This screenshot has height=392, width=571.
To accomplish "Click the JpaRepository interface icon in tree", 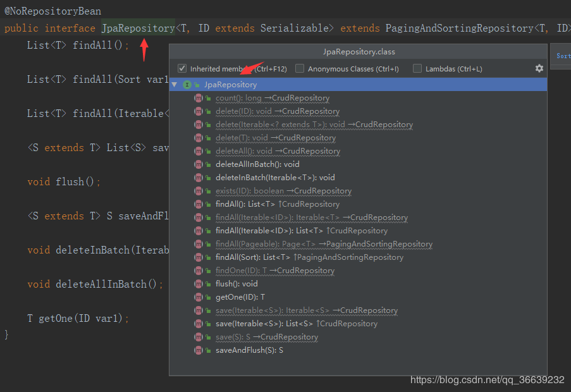I will pos(187,85).
